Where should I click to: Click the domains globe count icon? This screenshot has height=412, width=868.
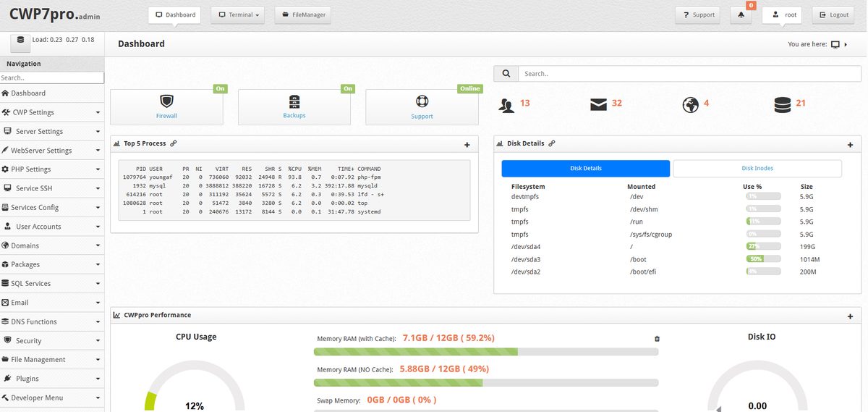point(691,105)
